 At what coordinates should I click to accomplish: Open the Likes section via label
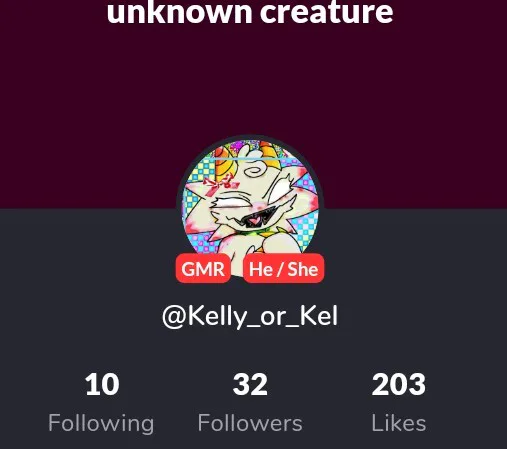(399, 423)
